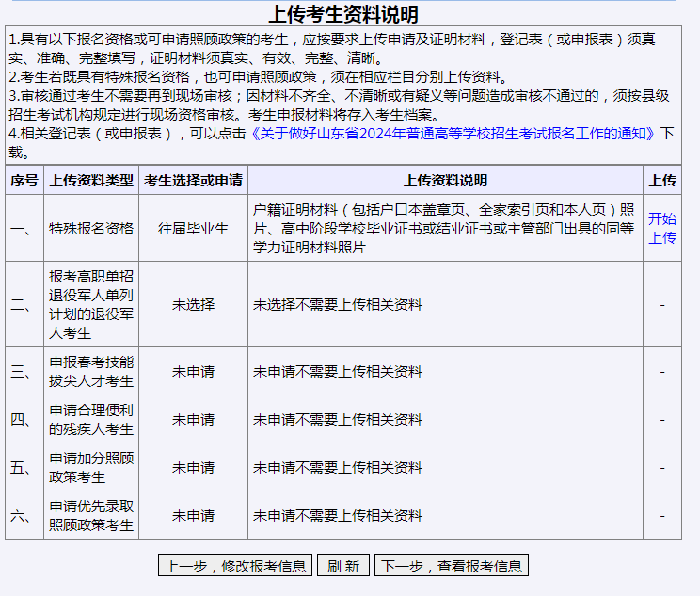Click the 开始上传 upload link
The image size is (700, 596).
point(662,228)
